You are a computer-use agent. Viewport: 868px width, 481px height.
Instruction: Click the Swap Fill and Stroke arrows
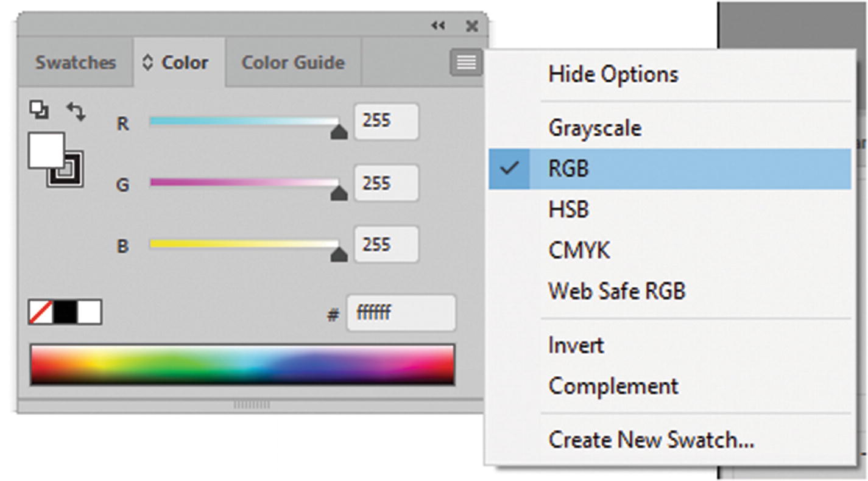pos(76,111)
